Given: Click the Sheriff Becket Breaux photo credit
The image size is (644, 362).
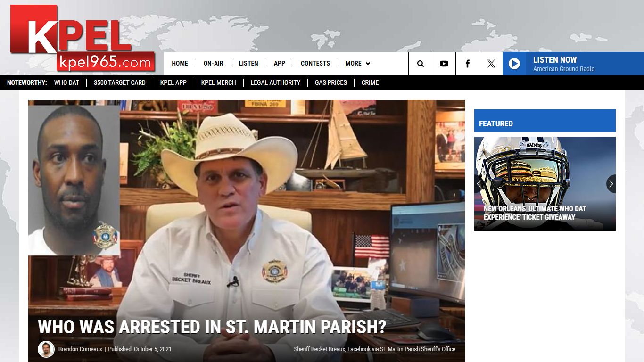Looking at the screenshot, I should pos(375,349).
